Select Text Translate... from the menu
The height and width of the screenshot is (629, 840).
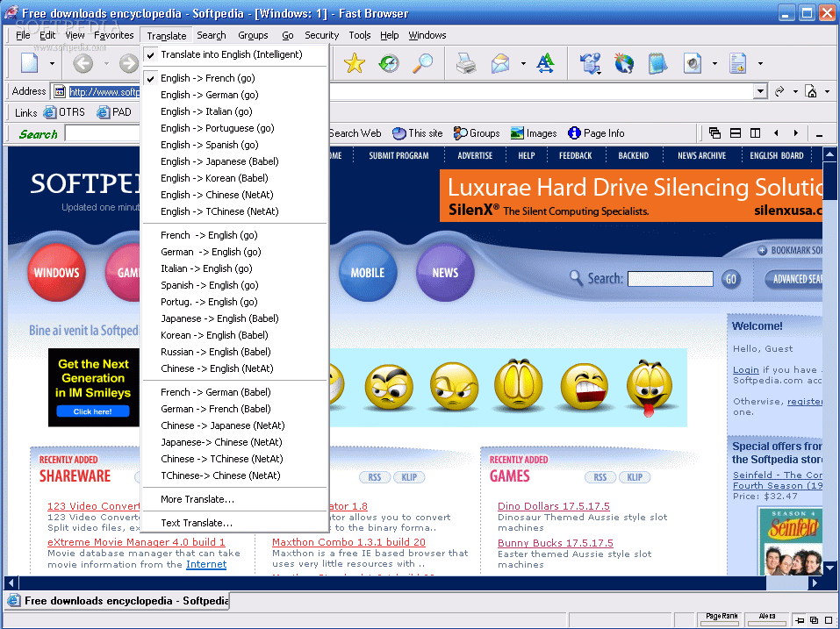(197, 522)
